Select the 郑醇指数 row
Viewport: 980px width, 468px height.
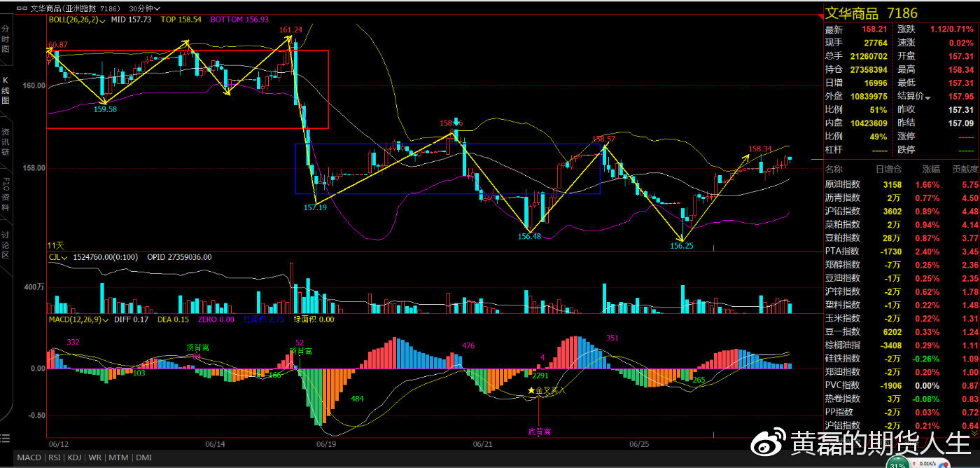pyautogui.click(x=902, y=265)
